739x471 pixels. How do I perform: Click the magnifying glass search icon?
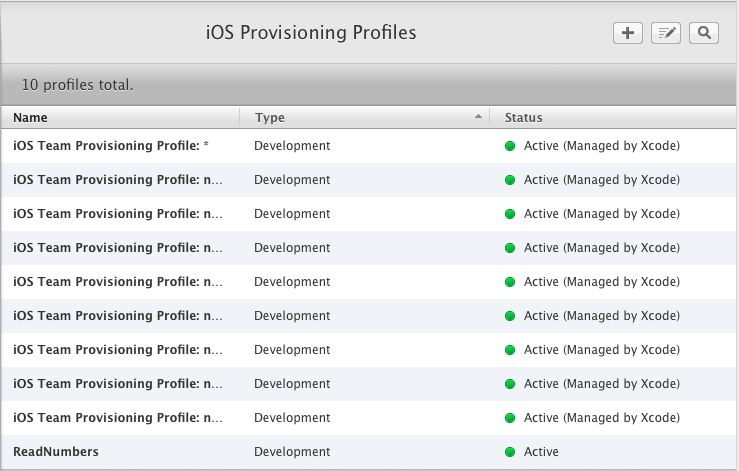pos(704,33)
